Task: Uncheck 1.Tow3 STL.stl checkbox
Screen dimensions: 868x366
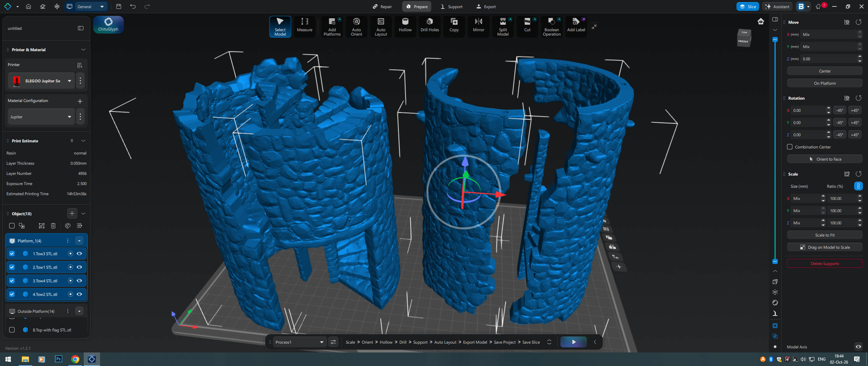Action: (12, 253)
